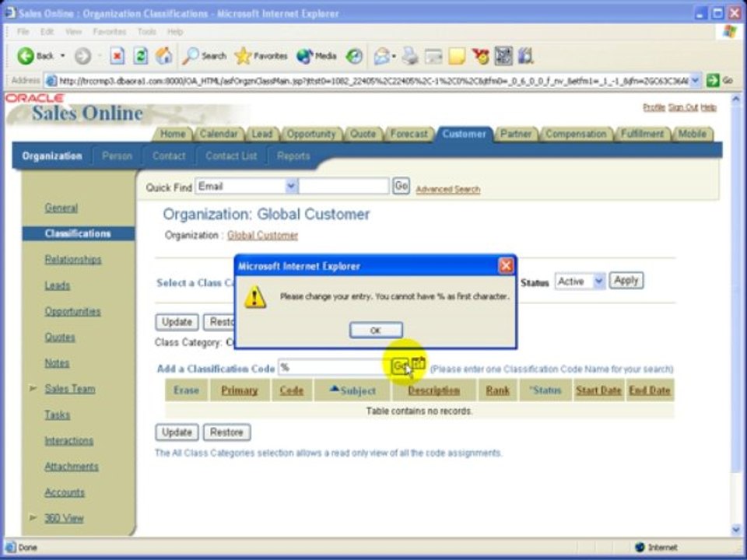Viewport: 747px width, 560px height.
Task: Click the page scrollbar down arrow
Action: click(735, 529)
